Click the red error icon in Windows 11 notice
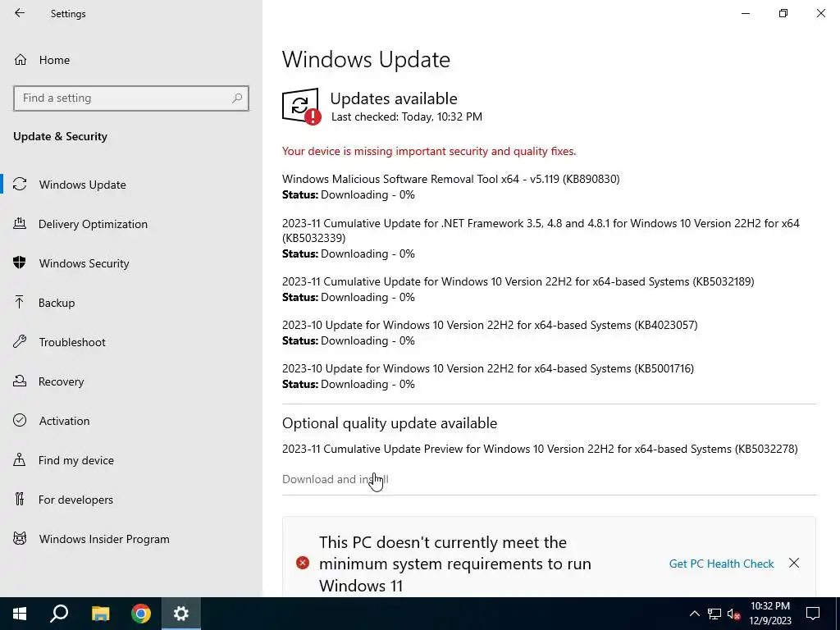 pyautogui.click(x=303, y=563)
